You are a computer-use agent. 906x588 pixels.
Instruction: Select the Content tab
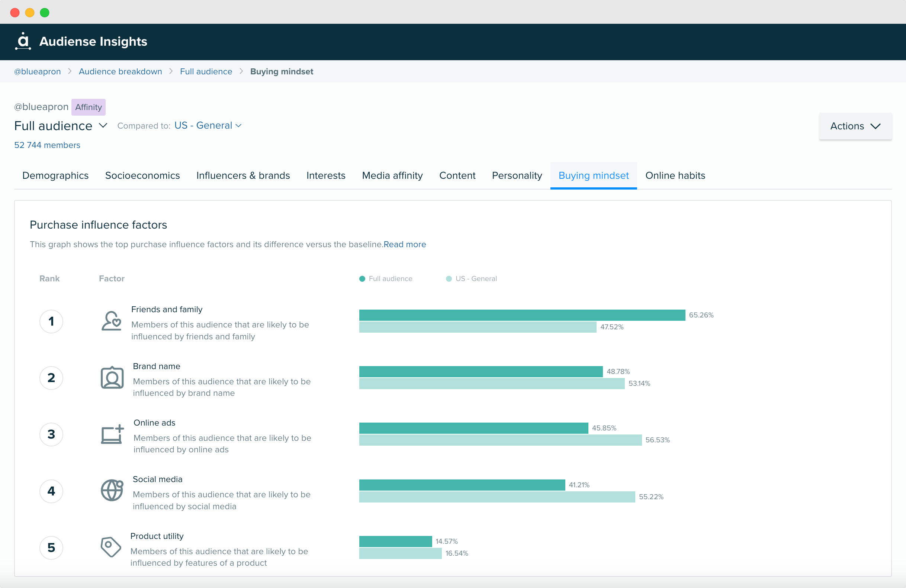click(457, 176)
